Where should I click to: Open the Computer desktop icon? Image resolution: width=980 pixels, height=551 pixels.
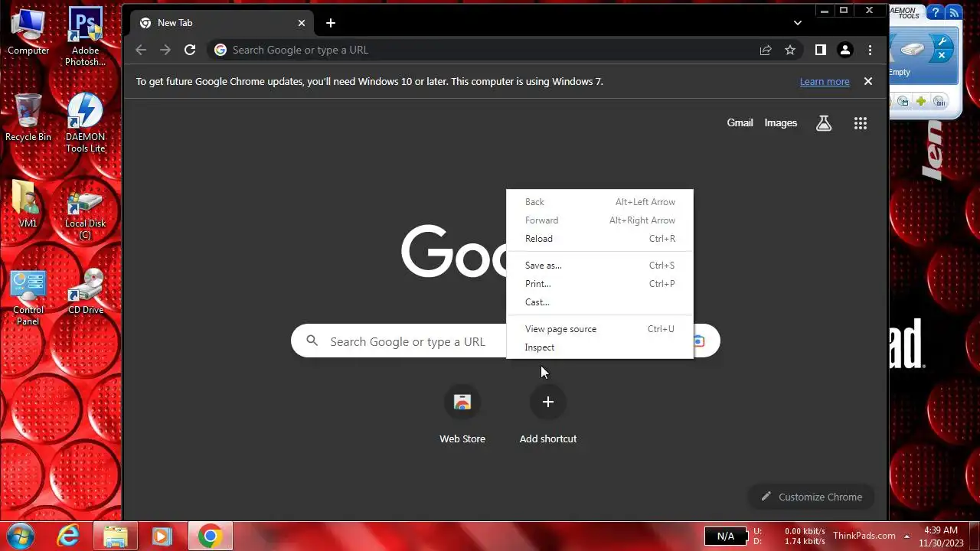28,32
